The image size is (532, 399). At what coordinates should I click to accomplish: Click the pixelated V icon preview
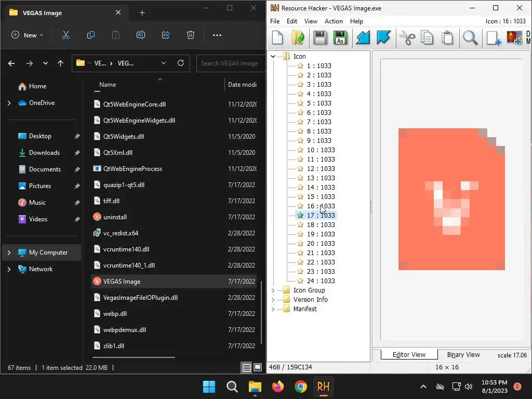click(451, 199)
